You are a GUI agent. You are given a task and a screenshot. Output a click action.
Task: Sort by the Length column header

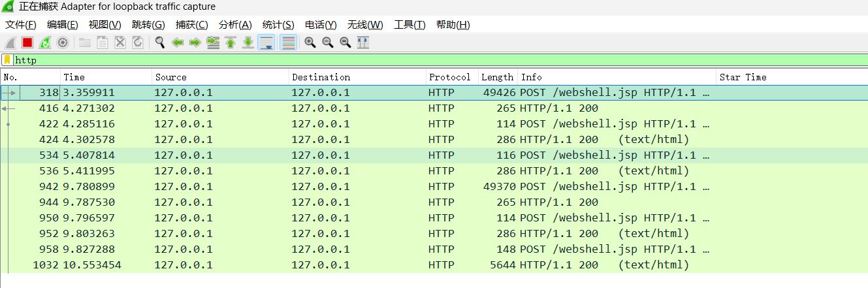click(x=497, y=77)
